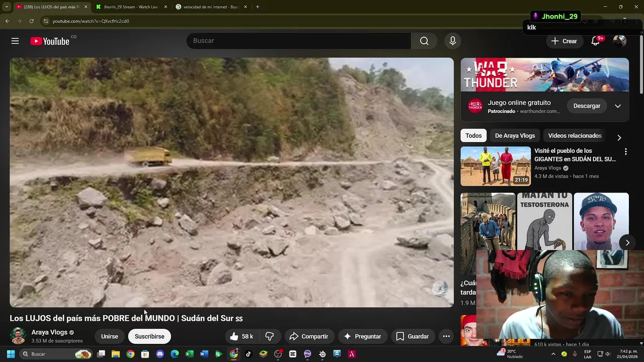644x362 pixels.
Task: Click the ESP LAA language indicator
Action: pos(588,354)
